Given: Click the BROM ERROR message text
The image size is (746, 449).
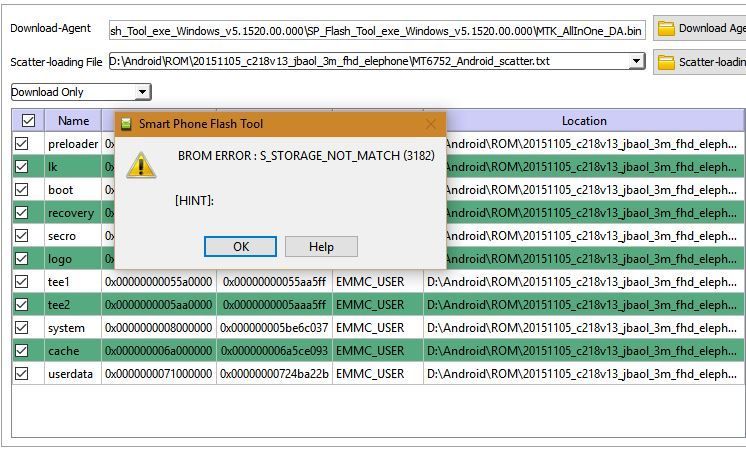Looking at the screenshot, I should 306,156.
